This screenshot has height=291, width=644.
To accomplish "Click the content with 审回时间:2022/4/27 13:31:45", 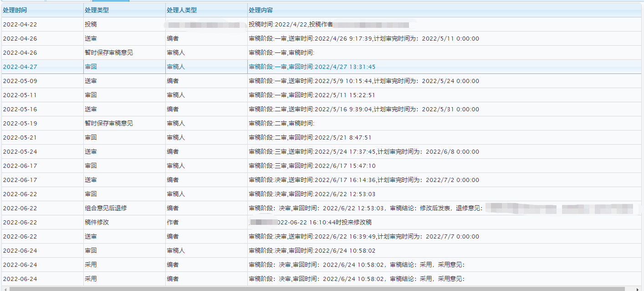I will [x=312, y=67].
